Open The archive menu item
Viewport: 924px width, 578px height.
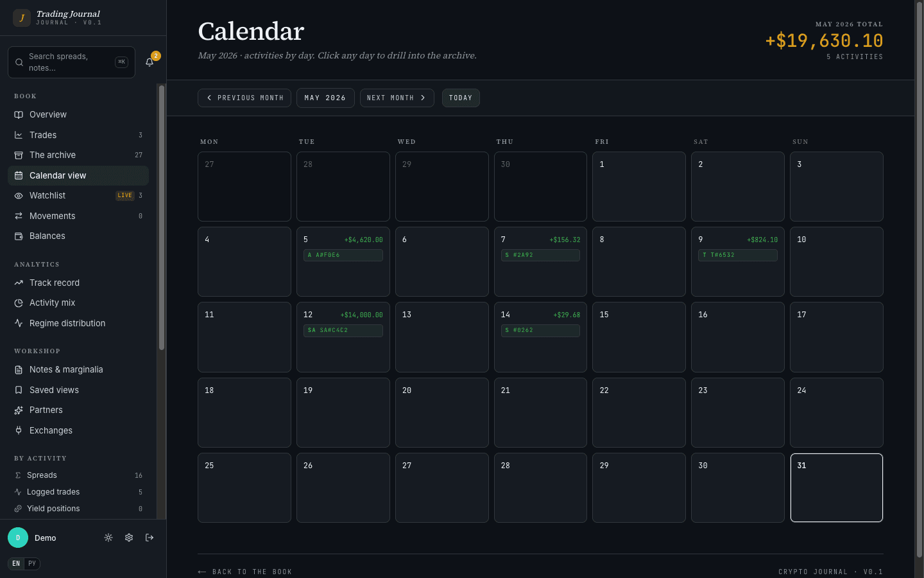click(78, 155)
